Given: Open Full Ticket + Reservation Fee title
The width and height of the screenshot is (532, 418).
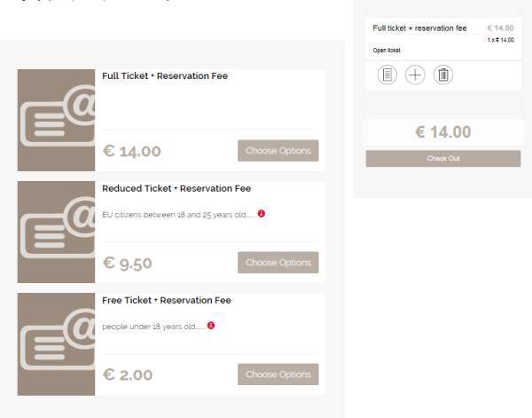Looking at the screenshot, I should 165,75.
